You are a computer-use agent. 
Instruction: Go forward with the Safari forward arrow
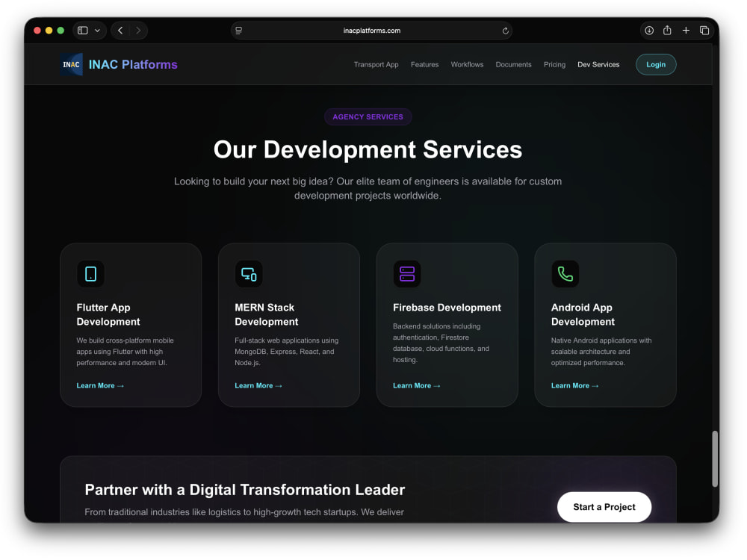click(x=138, y=31)
